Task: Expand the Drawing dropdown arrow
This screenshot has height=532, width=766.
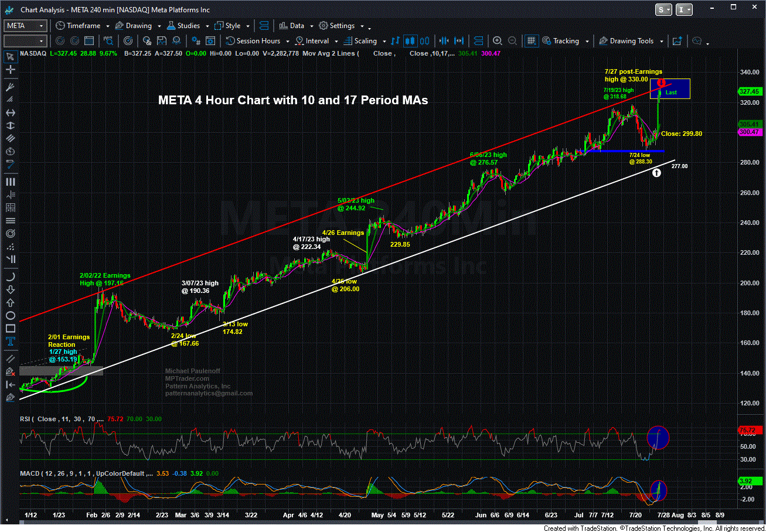Action: click(159, 26)
